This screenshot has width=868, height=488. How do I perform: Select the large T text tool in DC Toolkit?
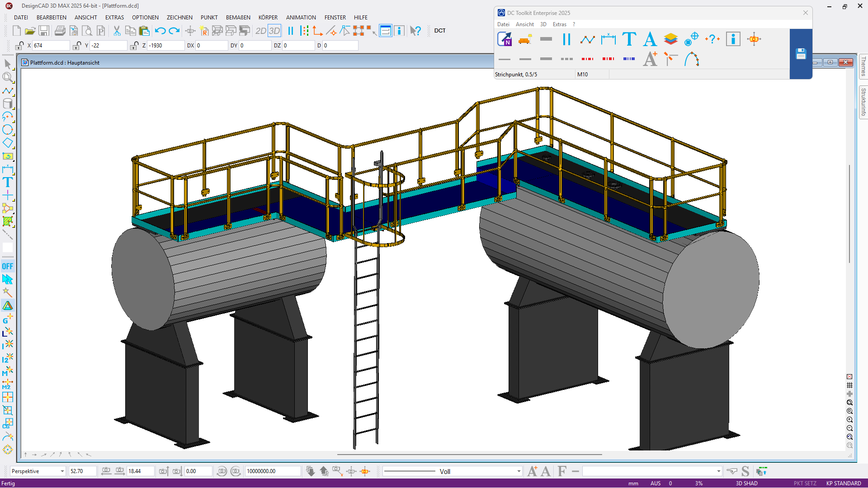(629, 39)
